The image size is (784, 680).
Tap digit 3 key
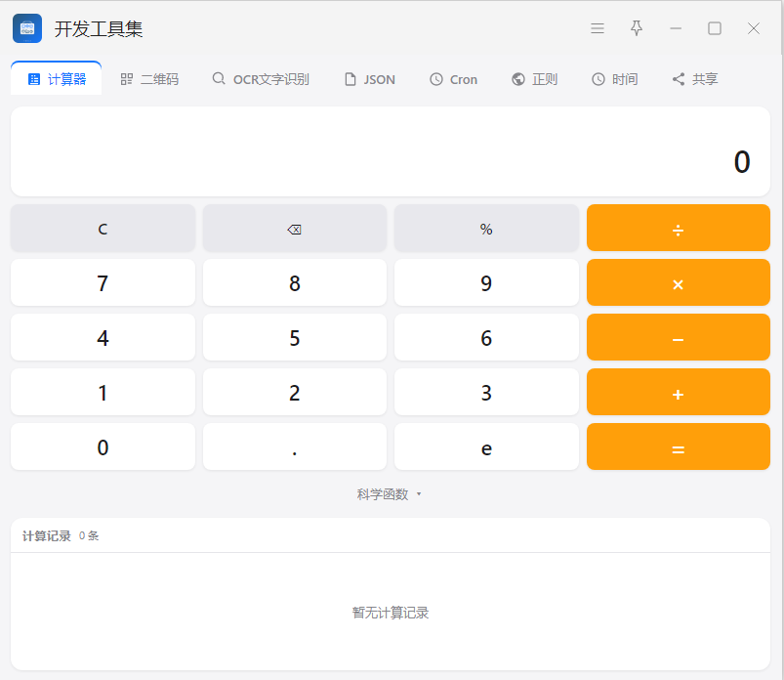486,393
